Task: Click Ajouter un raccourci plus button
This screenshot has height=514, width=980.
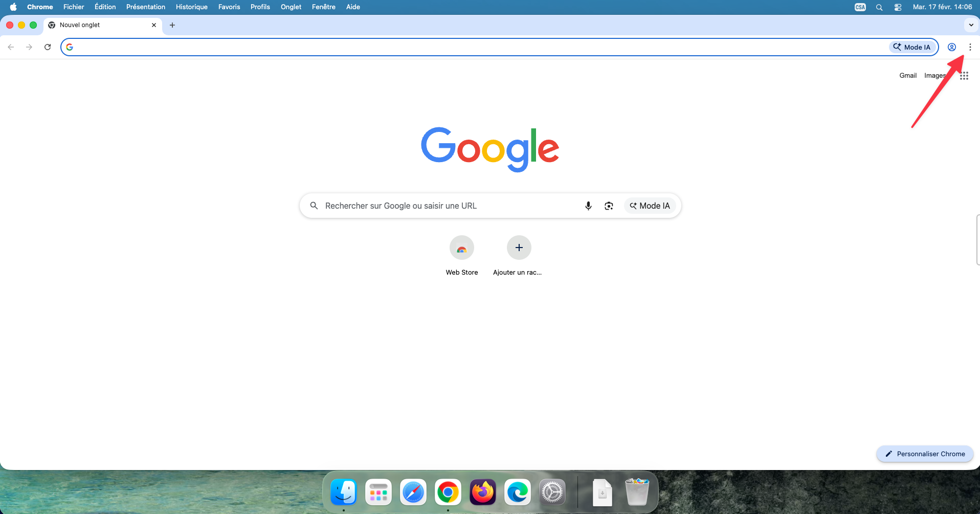Action: [x=519, y=248]
